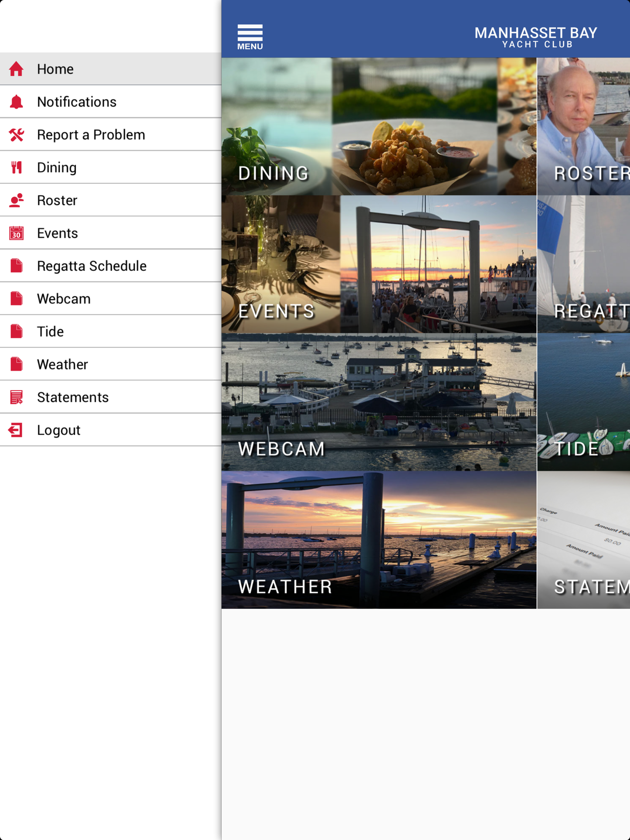This screenshot has width=630, height=840.
Task: Click the Regatta Schedule document icon
Action: (16, 266)
